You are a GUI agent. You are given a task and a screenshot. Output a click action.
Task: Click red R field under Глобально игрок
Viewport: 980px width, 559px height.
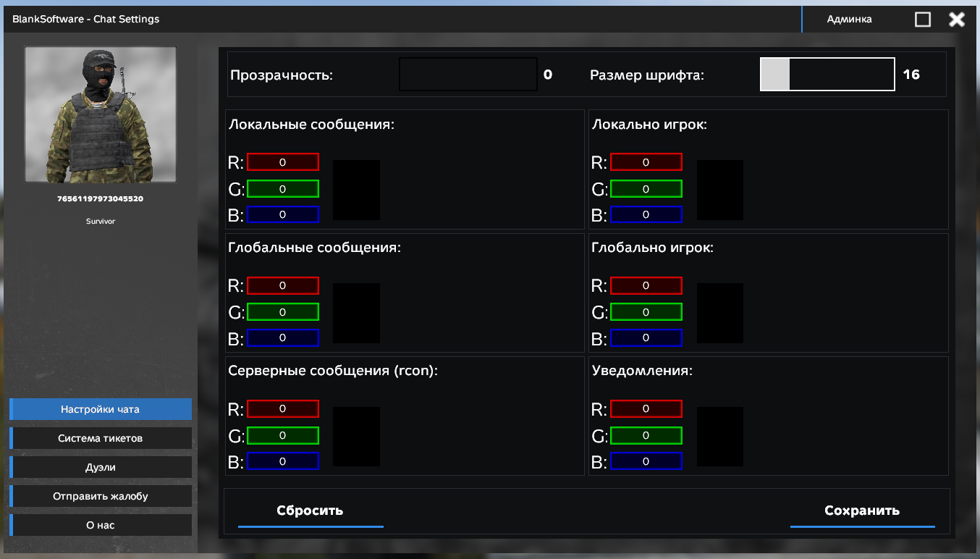coord(646,285)
